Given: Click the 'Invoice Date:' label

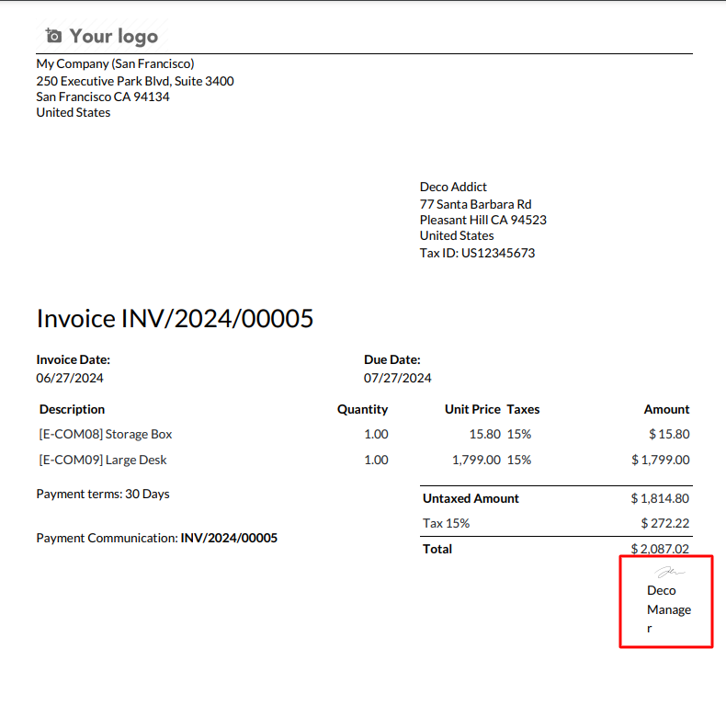Looking at the screenshot, I should 74,359.
